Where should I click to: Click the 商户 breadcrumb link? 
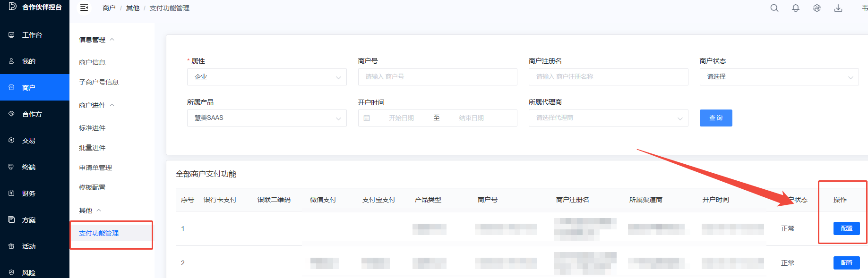tap(109, 8)
